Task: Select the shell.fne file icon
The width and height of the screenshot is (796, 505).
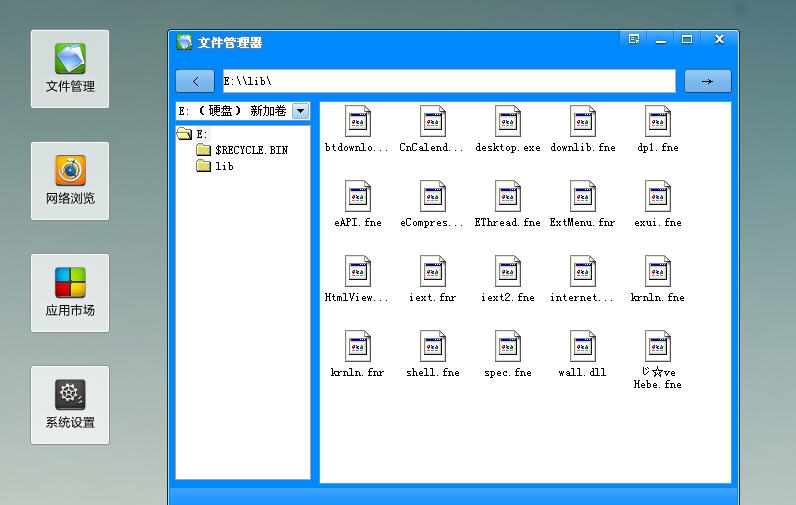Action: 433,346
